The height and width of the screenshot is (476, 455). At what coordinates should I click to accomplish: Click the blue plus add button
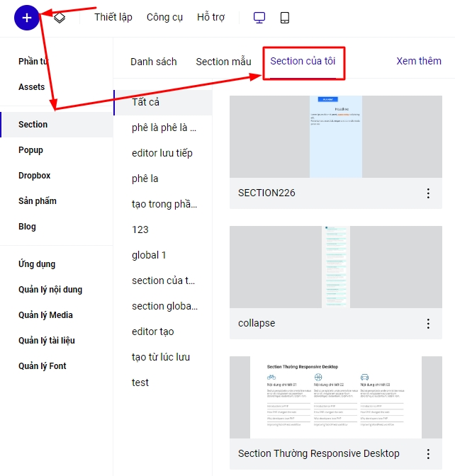pyautogui.click(x=27, y=18)
